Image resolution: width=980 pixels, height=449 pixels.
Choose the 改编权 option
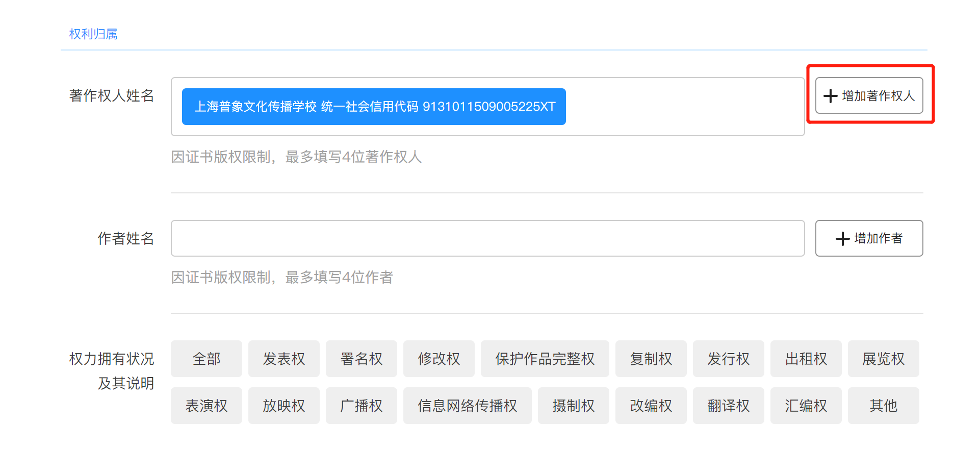[651, 406]
